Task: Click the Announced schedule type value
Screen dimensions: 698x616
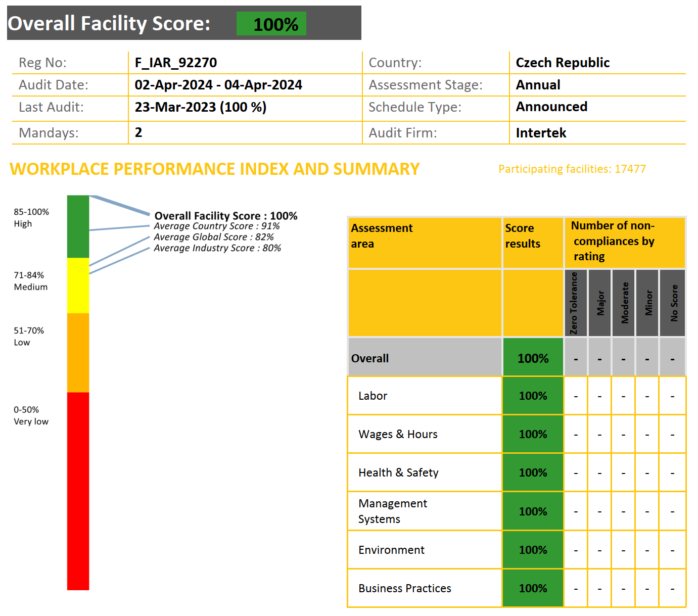Action: (x=551, y=107)
